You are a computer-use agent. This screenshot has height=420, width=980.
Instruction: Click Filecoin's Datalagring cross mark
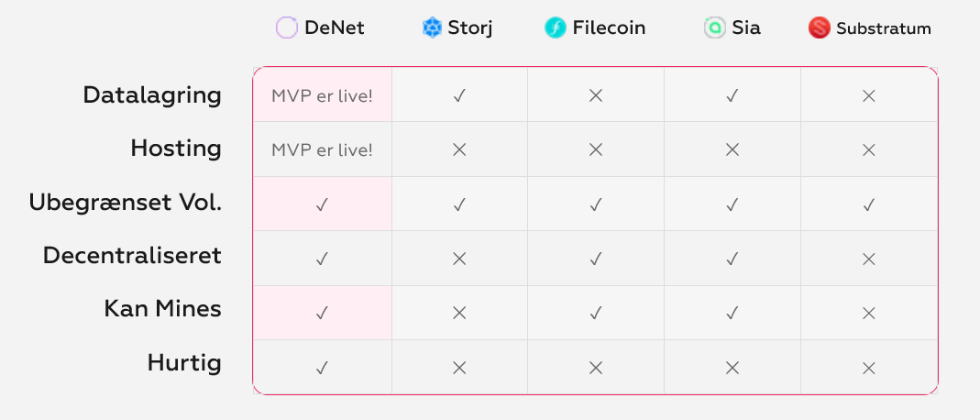point(596,95)
